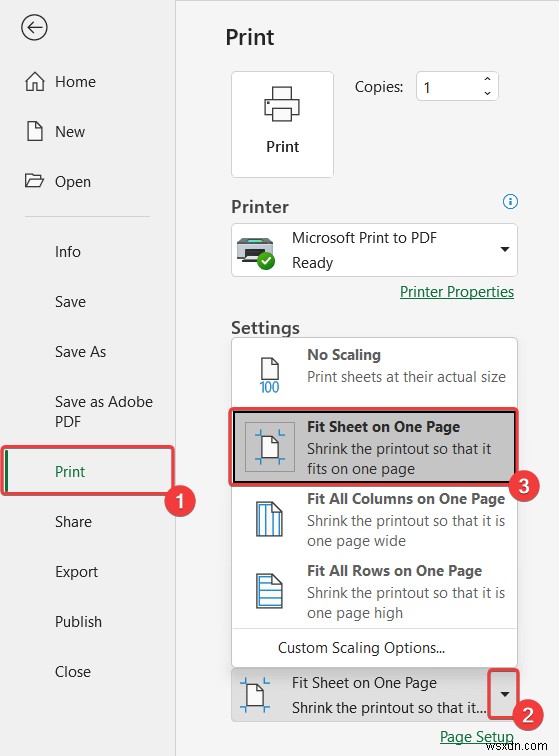The height and width of the screenshot is (756, 559).
Task: Click the 'Copies:' label
Action: click(x=379, y=87)
